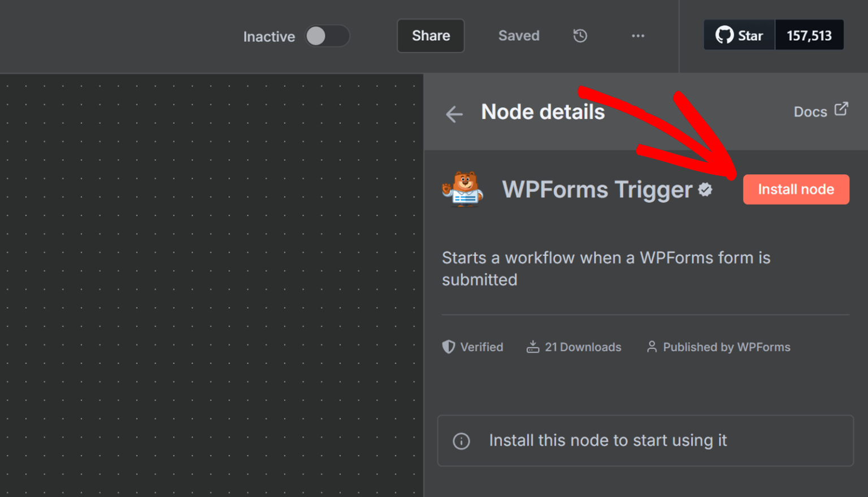Open the workflow version history icon
Image resolution: width=868 pixels, height=497 pixels.
tap(580, 36)
